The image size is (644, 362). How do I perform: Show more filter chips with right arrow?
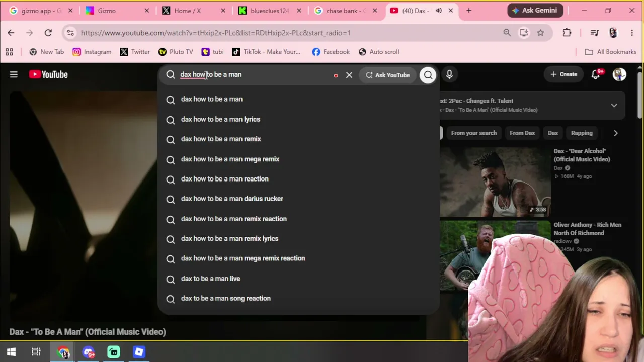click(x=615, y=133)
